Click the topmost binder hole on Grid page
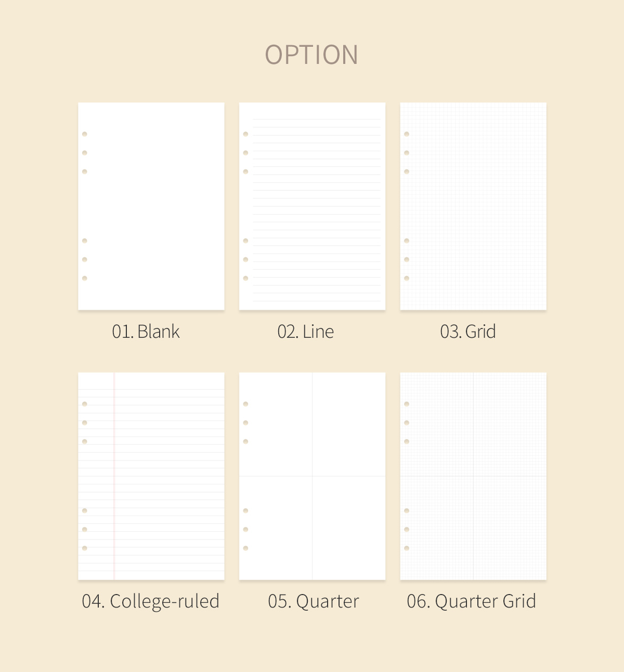The width and height of the screenshot is (624, 672). coord(407,134)
